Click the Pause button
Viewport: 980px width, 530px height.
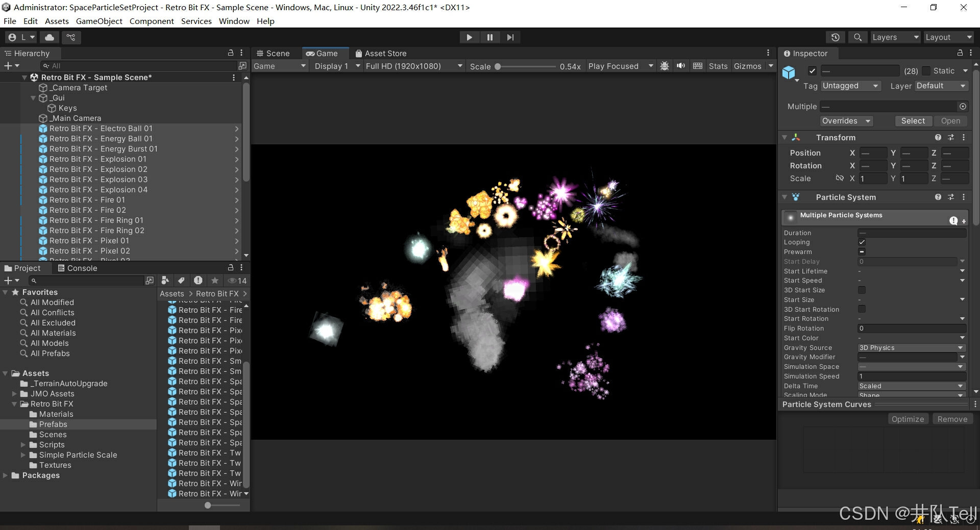tap(490, 37)
